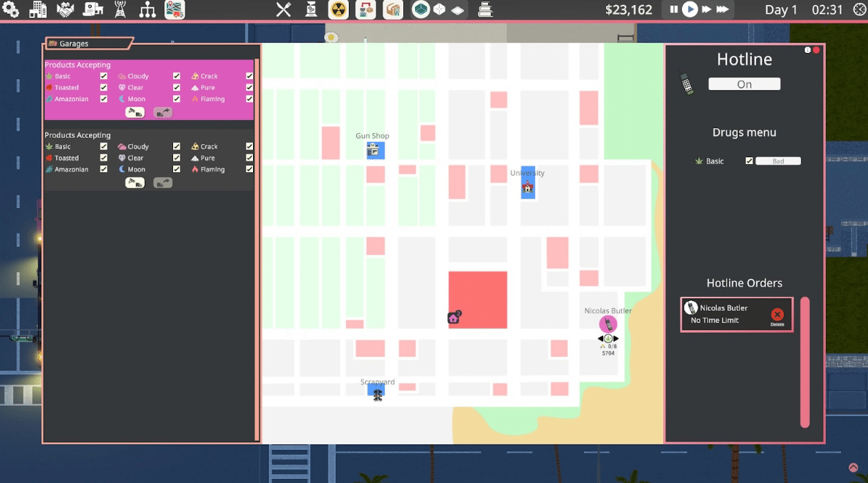Set game speed to triple fast-forward
Image resolution: width=868 pixels, height=483 pixels.
click(x=723, y=10)
